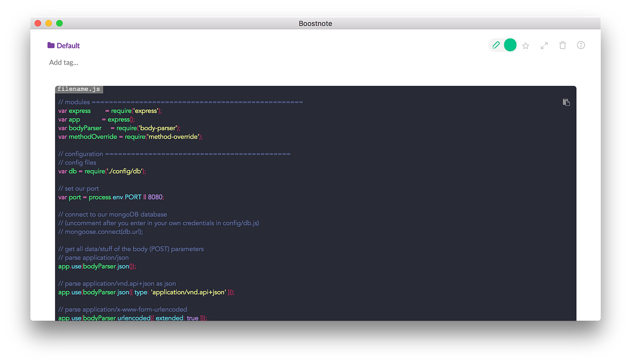Click the '// parse application/json' comment
Viewport: 631px width, 364px height.
click(x=93, y=258)
